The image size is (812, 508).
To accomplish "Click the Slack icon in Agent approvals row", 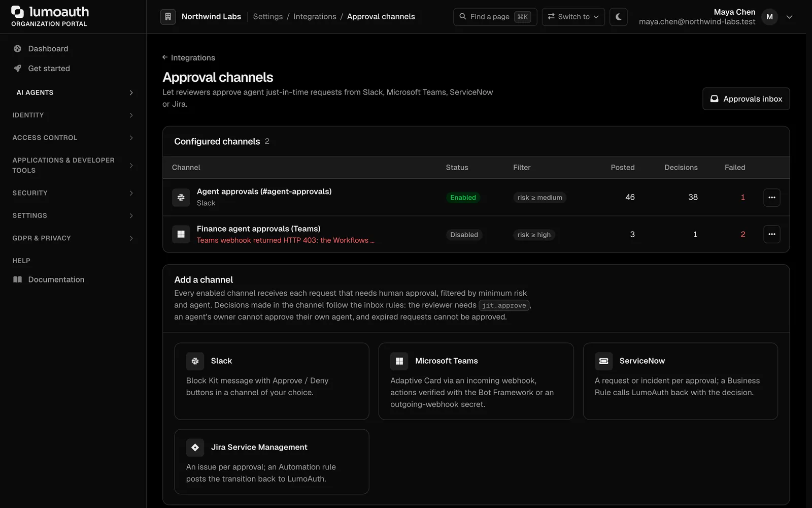I will click(181, 197).
